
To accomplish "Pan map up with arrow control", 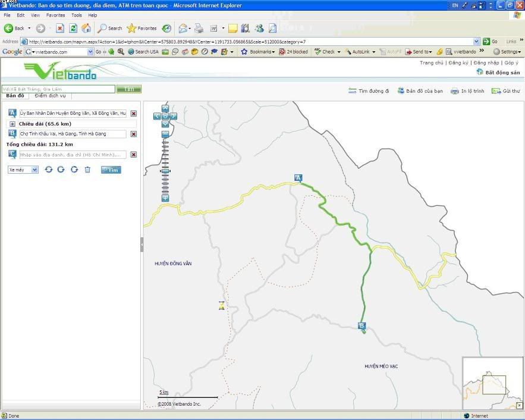I will click(165, 108).
